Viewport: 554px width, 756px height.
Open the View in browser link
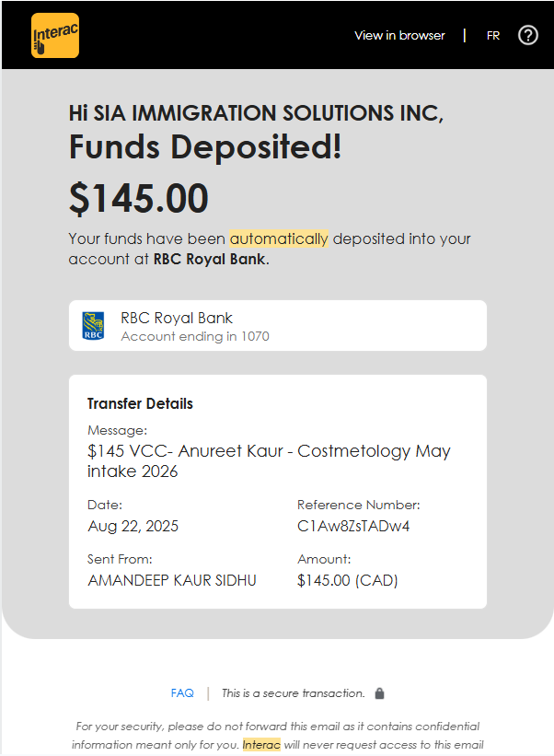point(399,35)
